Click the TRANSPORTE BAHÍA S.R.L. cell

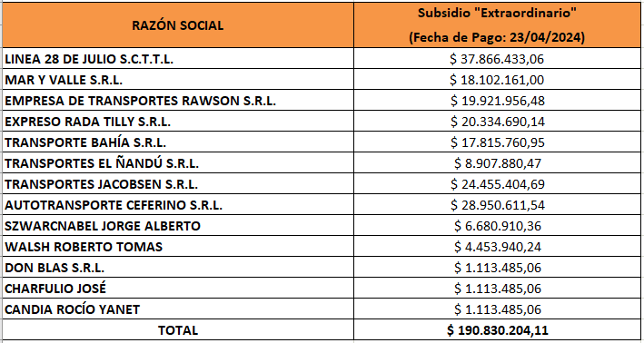point(178,142)
